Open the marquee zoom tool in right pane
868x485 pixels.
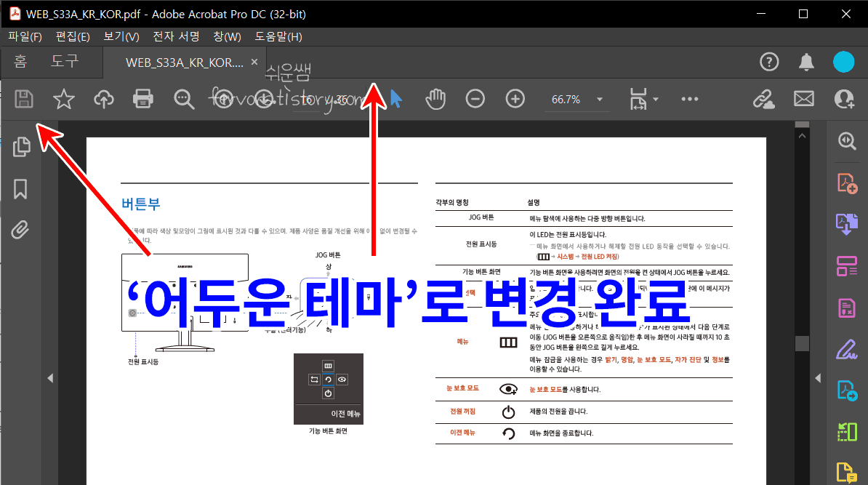tap(846, 140)
